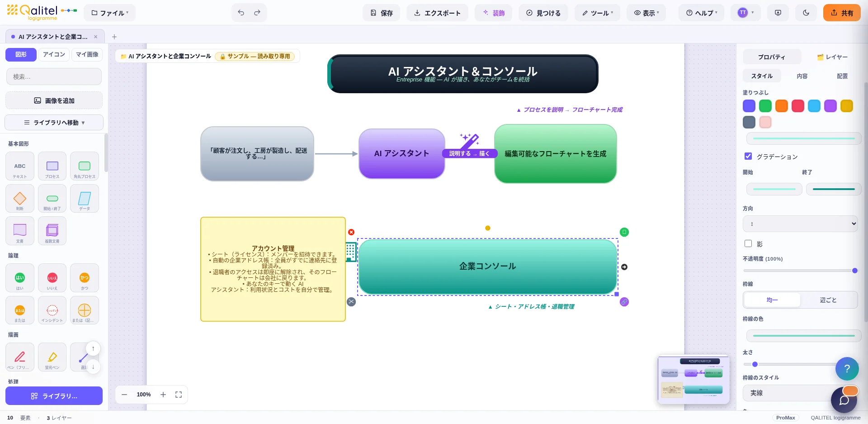Open the round help question button
The width and height of the screenshot is (868, 424).
pos(847,368)
